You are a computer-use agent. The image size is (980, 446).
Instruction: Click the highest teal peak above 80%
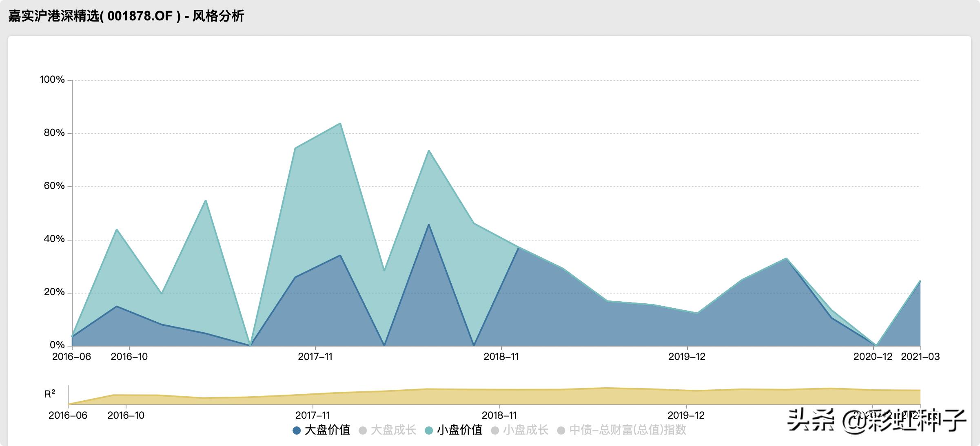pyautogui.click(x=340, y=124)
